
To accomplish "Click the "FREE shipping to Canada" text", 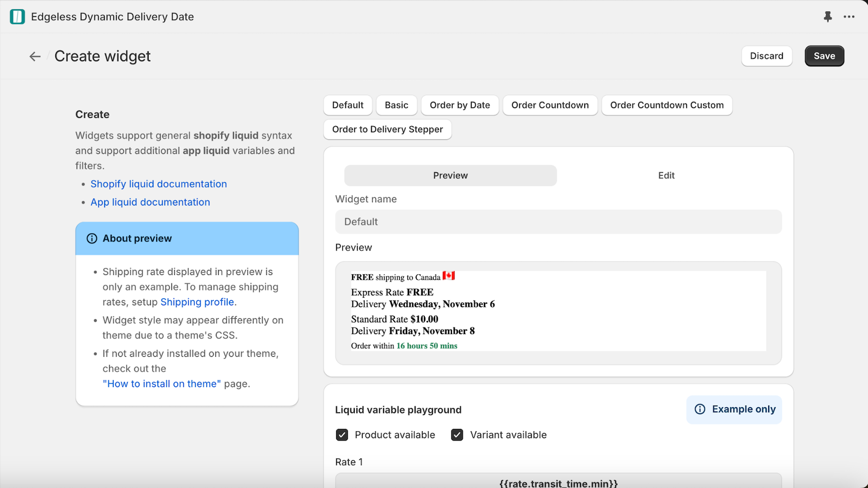I will point(395,277).
